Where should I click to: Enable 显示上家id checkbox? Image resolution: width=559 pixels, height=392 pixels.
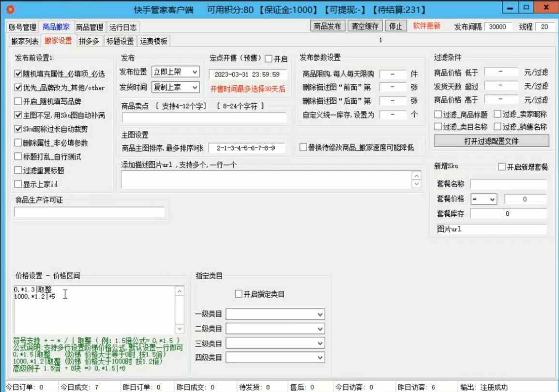click(x=18, y=184)
